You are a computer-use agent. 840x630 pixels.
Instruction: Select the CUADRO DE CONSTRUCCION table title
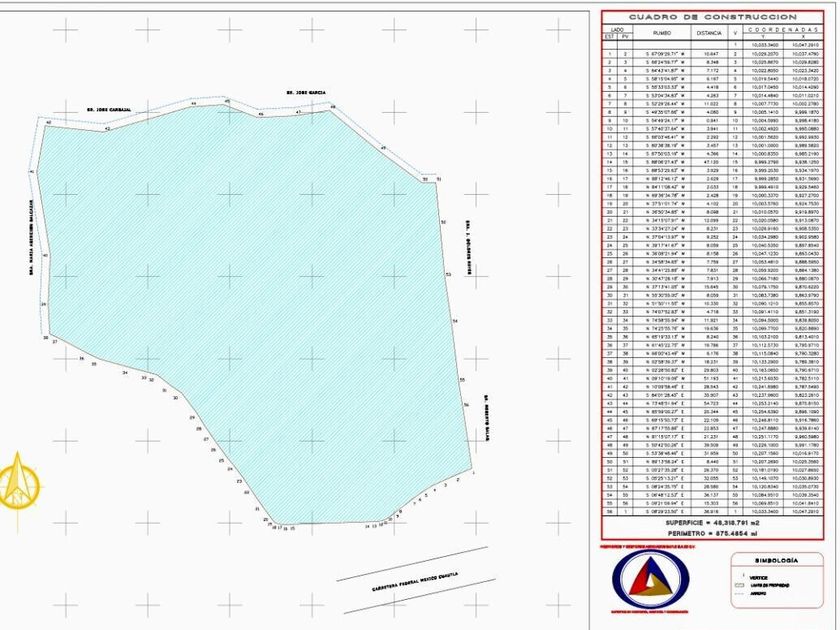pos(712,17)
